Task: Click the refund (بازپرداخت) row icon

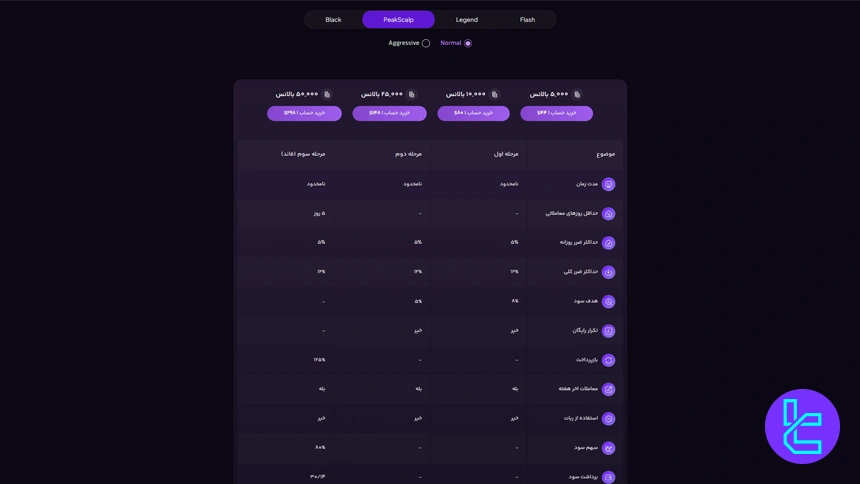Action: (x=608, y=360)
